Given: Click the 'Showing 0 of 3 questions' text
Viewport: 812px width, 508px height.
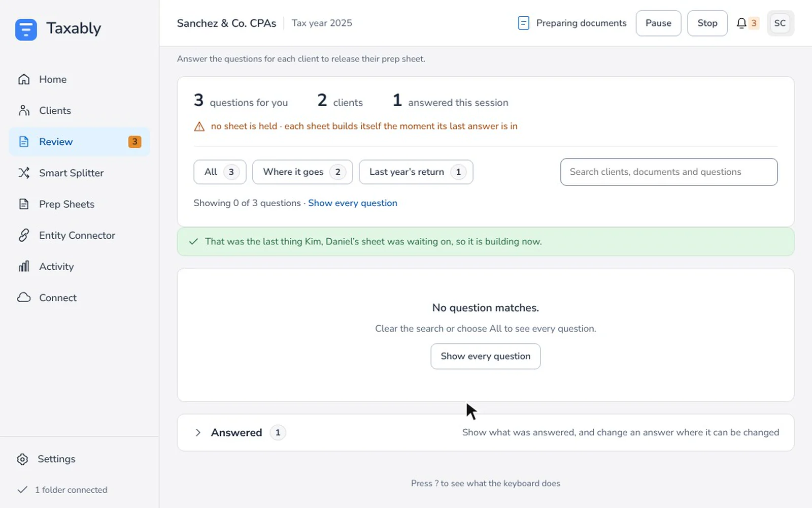Looking at the screenshot, I should [247, 203].
